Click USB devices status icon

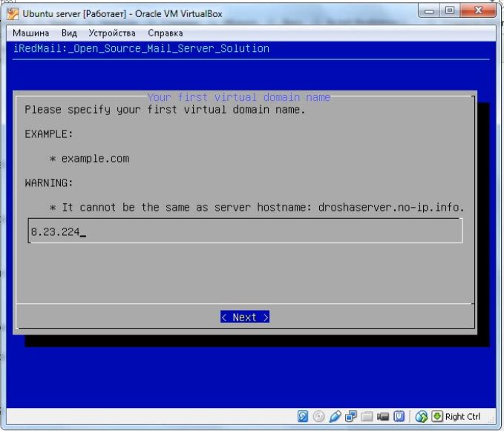pos(335,416)
